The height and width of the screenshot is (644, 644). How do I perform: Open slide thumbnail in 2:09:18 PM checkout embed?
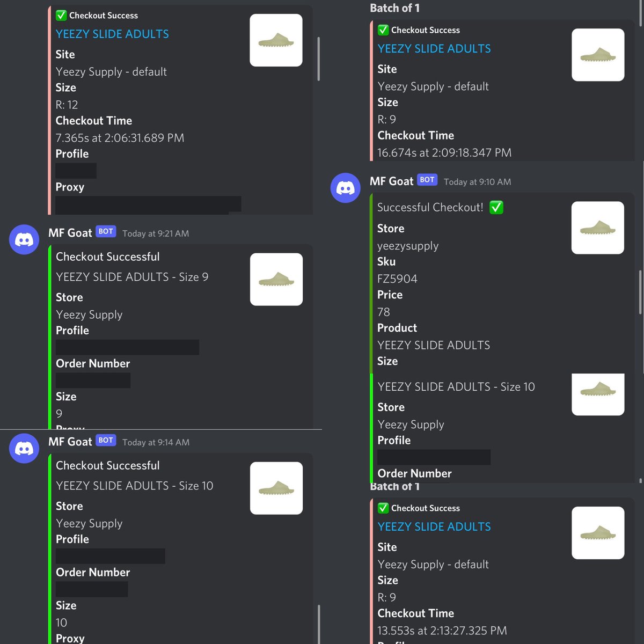coord(598,55)
